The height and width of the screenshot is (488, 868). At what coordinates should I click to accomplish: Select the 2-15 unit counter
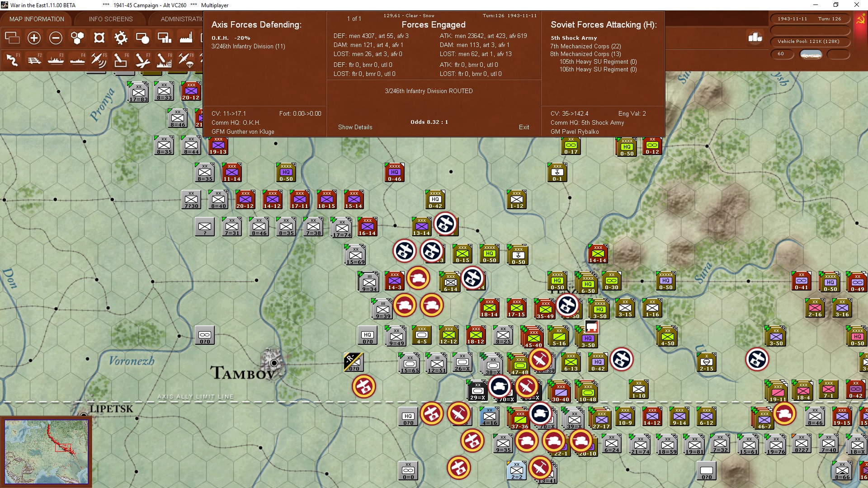click(706, 362)
